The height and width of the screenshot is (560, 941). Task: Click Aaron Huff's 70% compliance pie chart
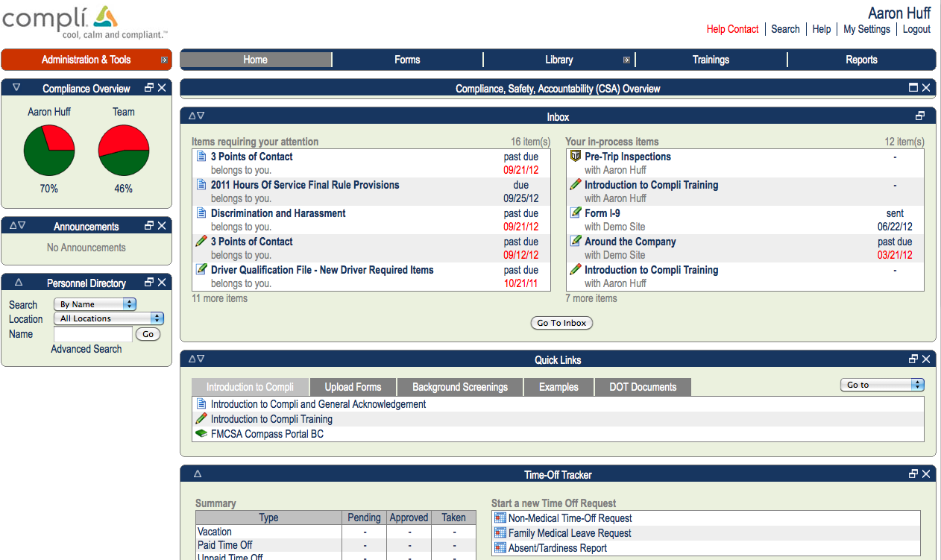click(x=49, y=151)
